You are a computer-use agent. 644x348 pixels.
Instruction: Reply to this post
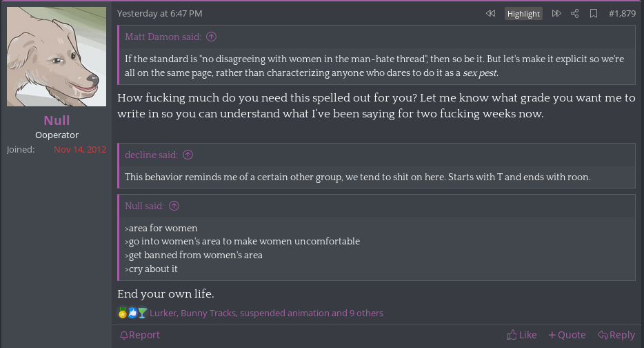(616, 335)
